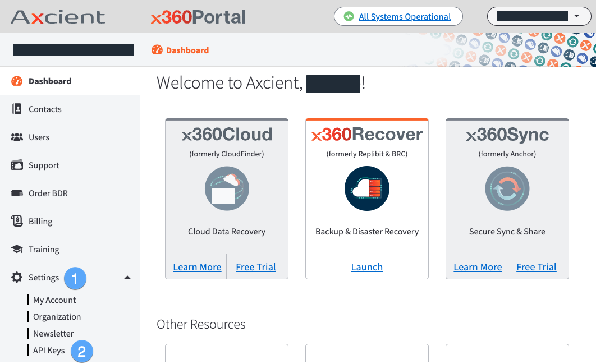The width and height of the screenshot is (596, 364).
Task: Click the breadcrumb Dashboard gauge icon
Action: click(157, 50)
